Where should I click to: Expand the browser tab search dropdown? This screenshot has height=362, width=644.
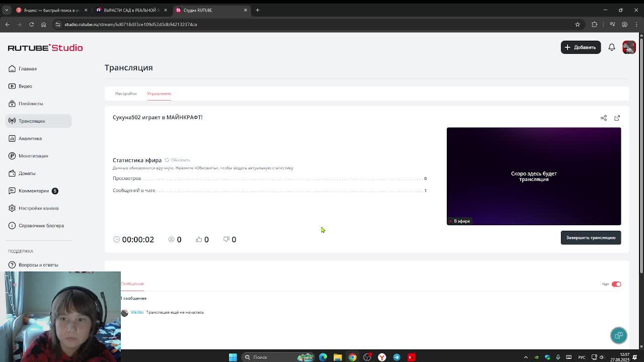[x=7, y=10]
